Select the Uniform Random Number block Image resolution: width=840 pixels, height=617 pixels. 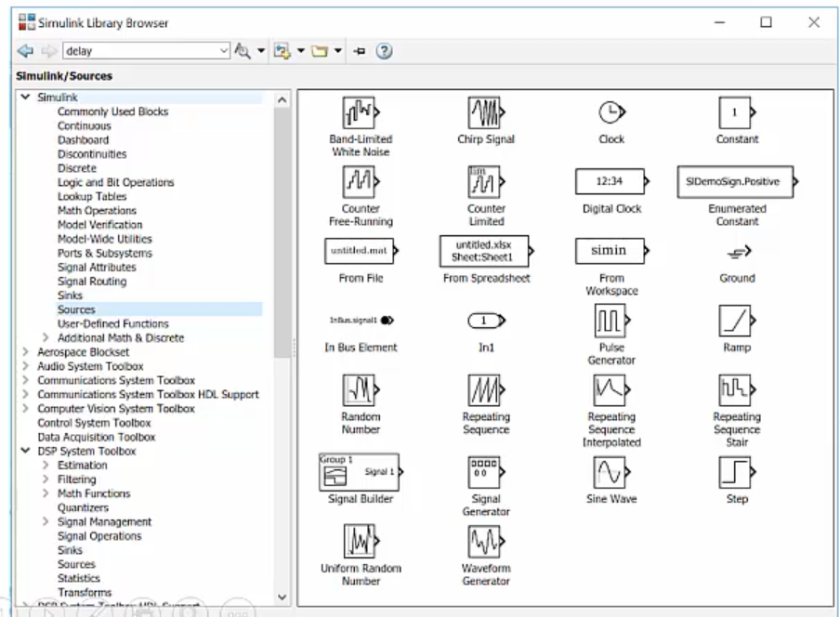361,542
